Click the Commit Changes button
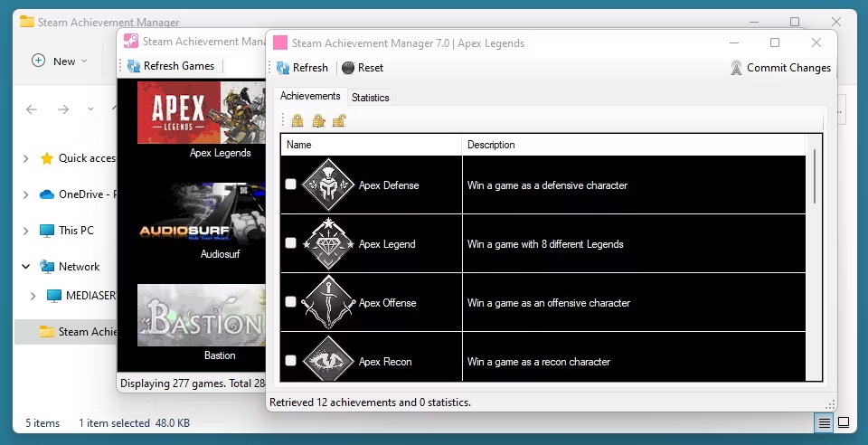 pyautogui.click(x=780, y=68)
